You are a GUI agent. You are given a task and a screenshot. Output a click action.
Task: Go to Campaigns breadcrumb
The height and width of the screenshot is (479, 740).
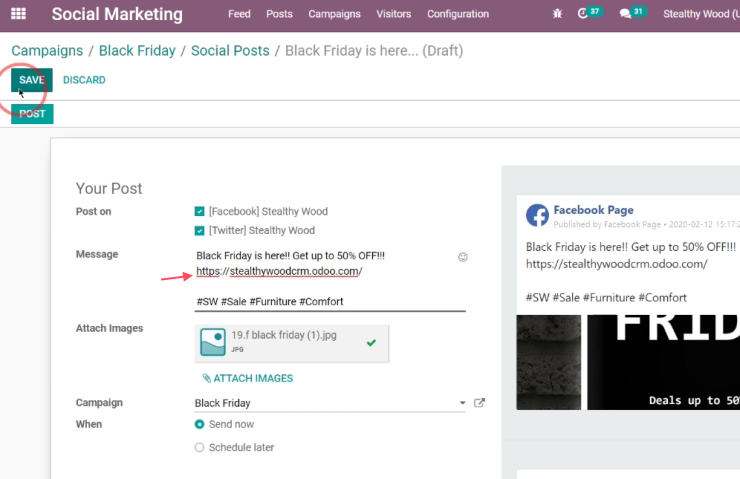click(x=47, y=50)
